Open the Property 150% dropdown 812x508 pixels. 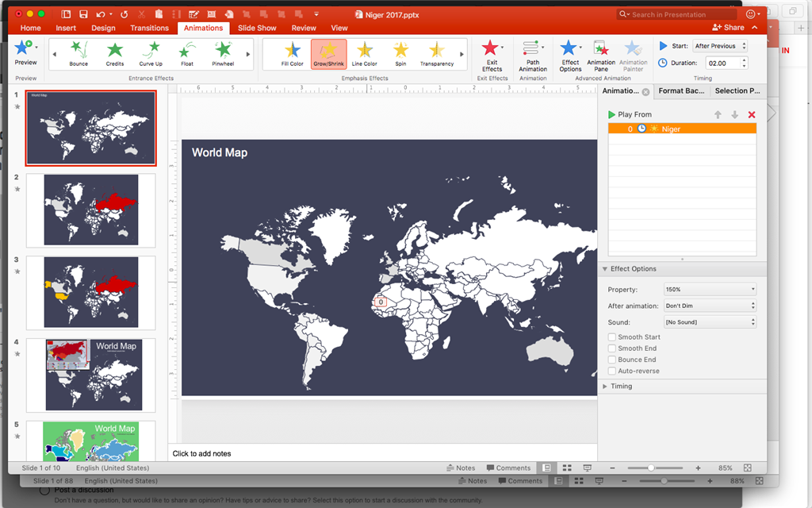tap(710, 290)
